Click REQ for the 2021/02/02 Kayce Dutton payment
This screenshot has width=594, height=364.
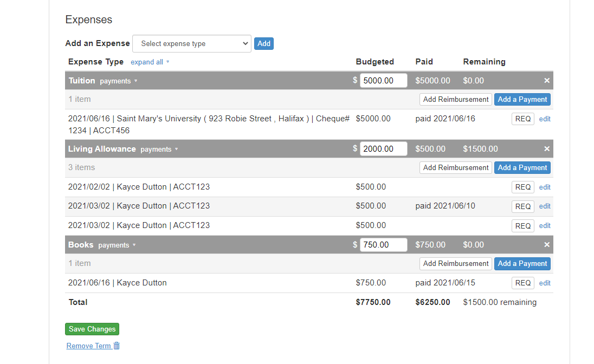click(523, 187)
